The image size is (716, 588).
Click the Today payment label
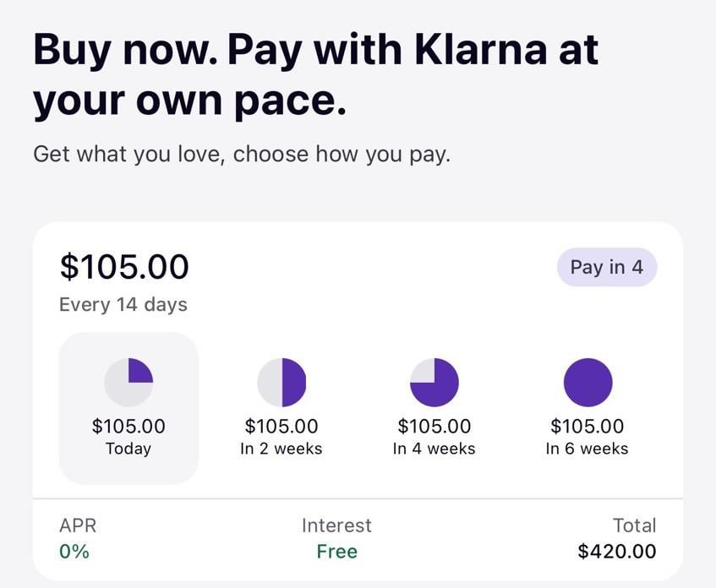[128, 449]
